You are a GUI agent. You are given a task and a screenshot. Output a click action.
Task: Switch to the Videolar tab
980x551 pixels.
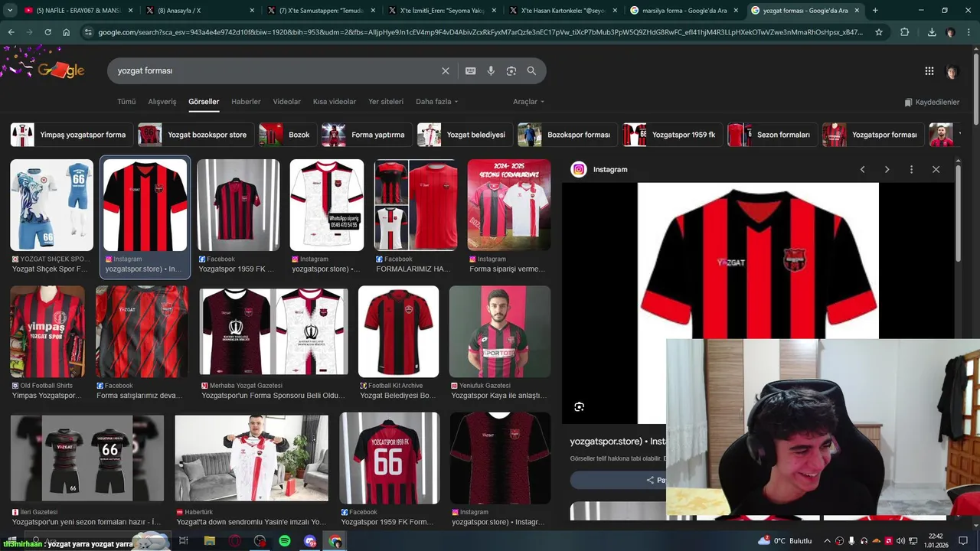[x=287, y=102]
